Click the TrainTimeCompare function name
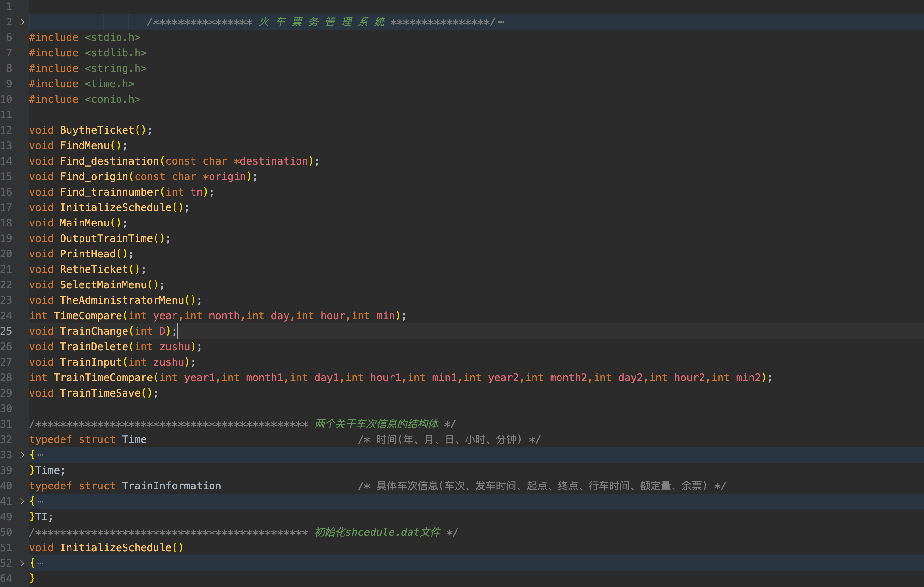Screen dimensions: 924x587 tap(103, 377)
